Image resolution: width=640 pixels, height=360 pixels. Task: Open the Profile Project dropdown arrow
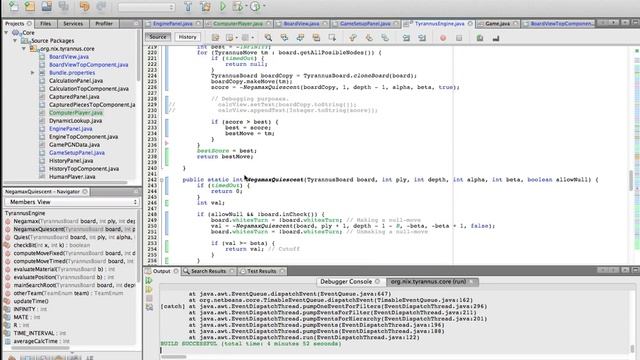[264, 7]
